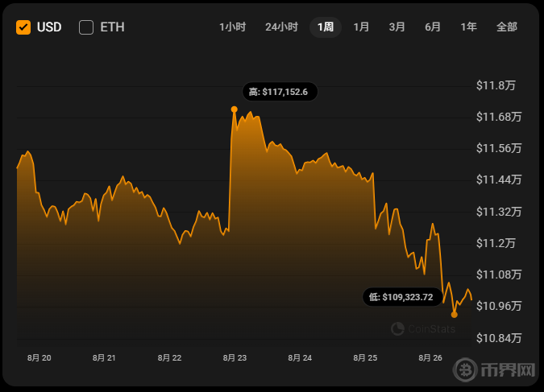544x392 pixels.
Task: Switch chart to 3月 range
Action: [x=397, y=27]
